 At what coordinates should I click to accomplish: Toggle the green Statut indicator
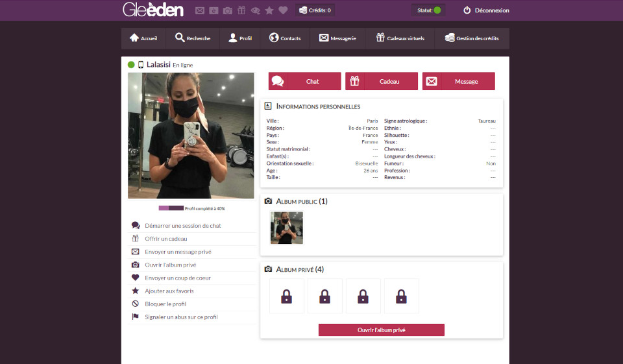[437, 10]
